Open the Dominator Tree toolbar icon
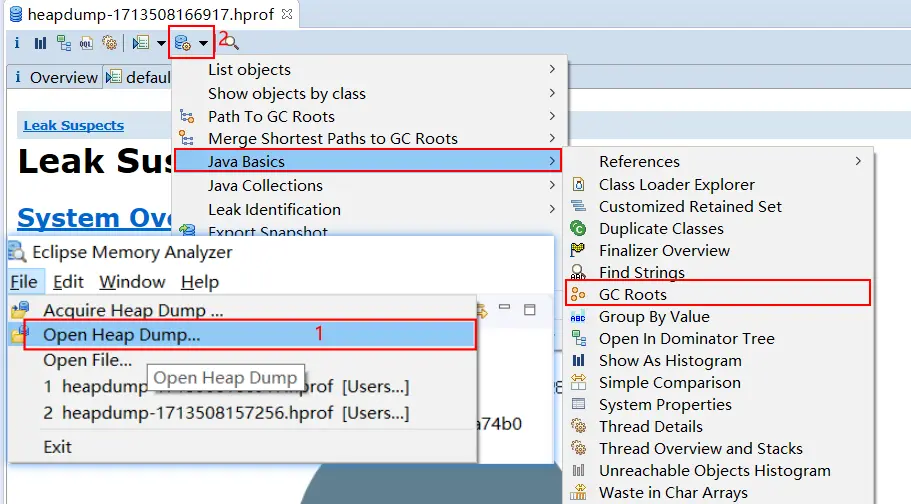 tap(63, 43)
